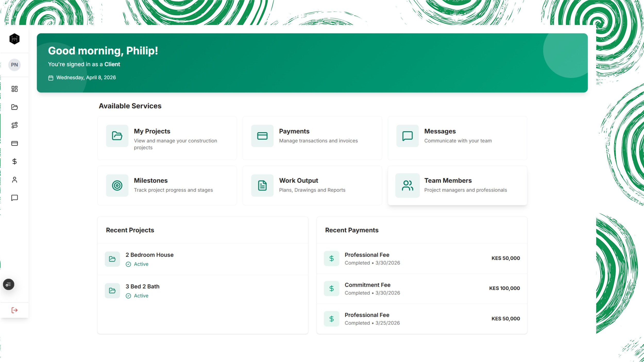Click the My Projects folder icon tile
Image resolution: width=644 pixels, height=362 pixels.
117,136
